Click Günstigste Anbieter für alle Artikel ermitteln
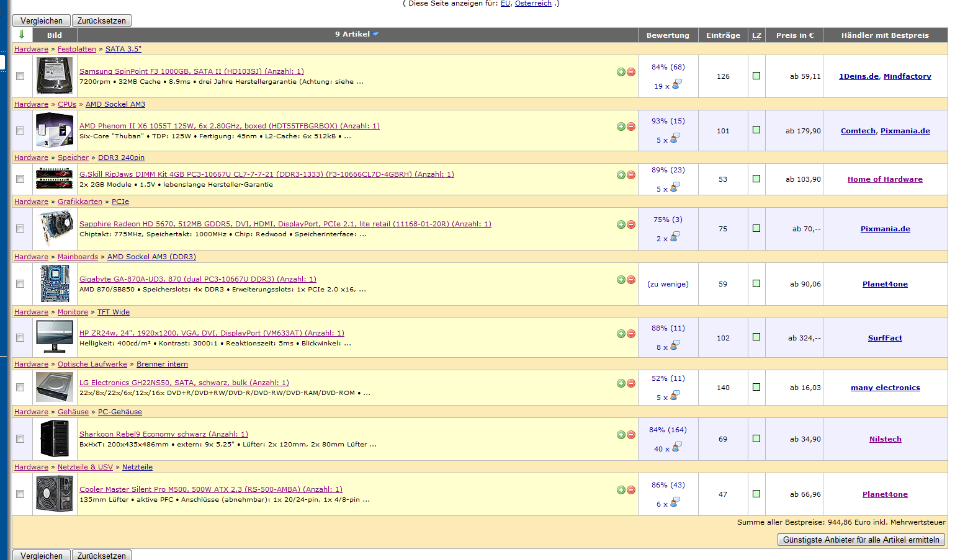The width and height of the screenshot is (955, 560). coord(861,540)
